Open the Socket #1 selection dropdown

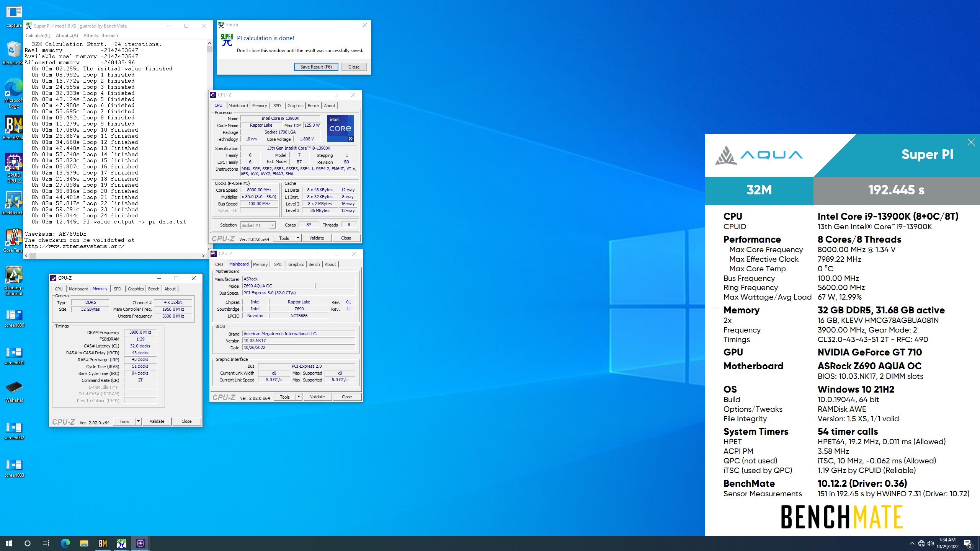click(258, 225)
